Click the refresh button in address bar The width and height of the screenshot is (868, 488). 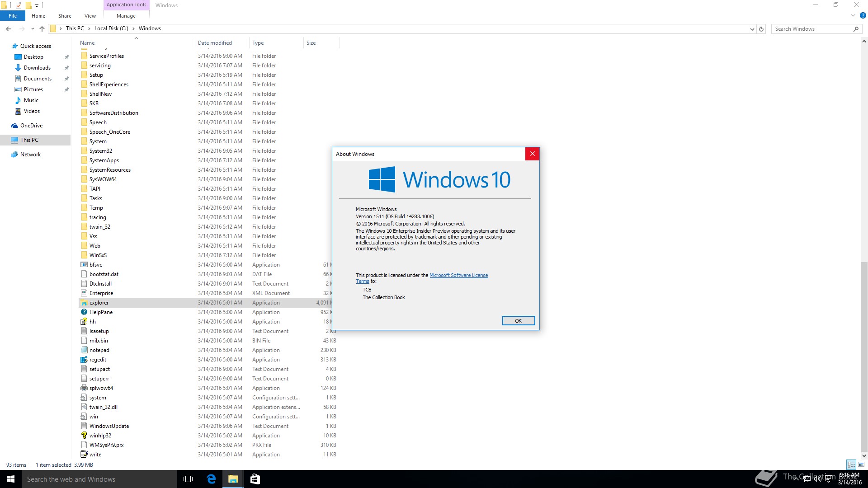(x=761, y=29)
